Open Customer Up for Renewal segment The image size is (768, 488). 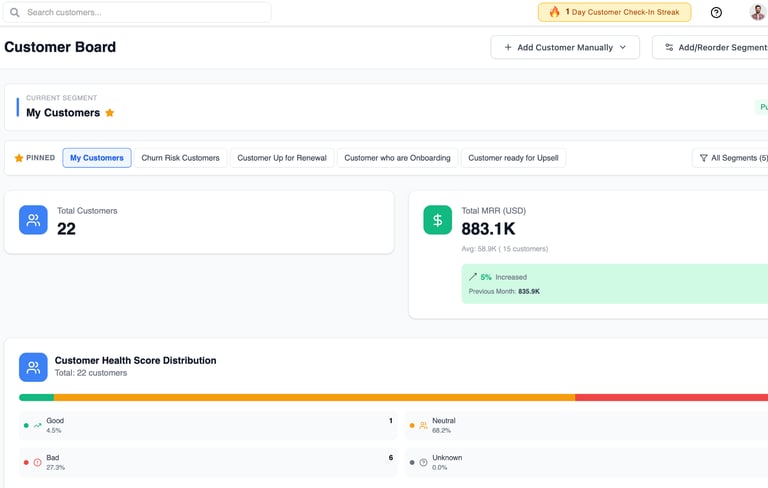[282, 158]
